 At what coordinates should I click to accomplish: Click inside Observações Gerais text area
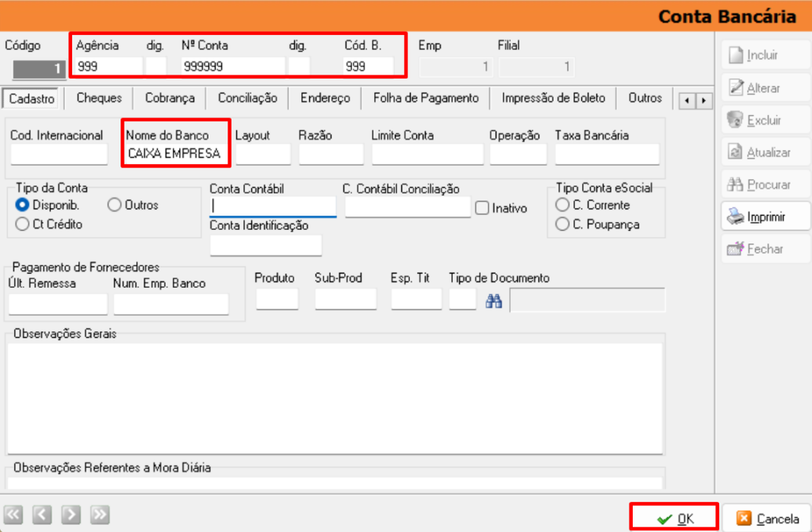335,398
